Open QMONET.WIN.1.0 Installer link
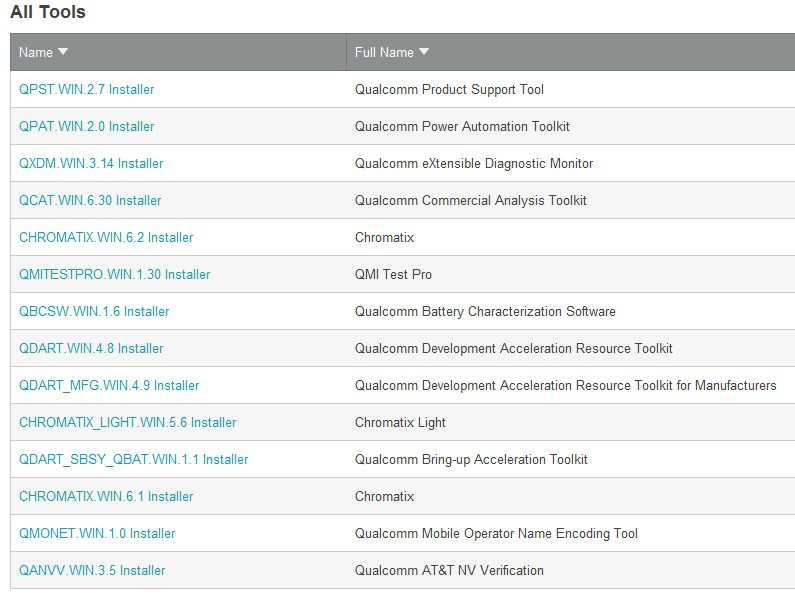 (97, 534)
